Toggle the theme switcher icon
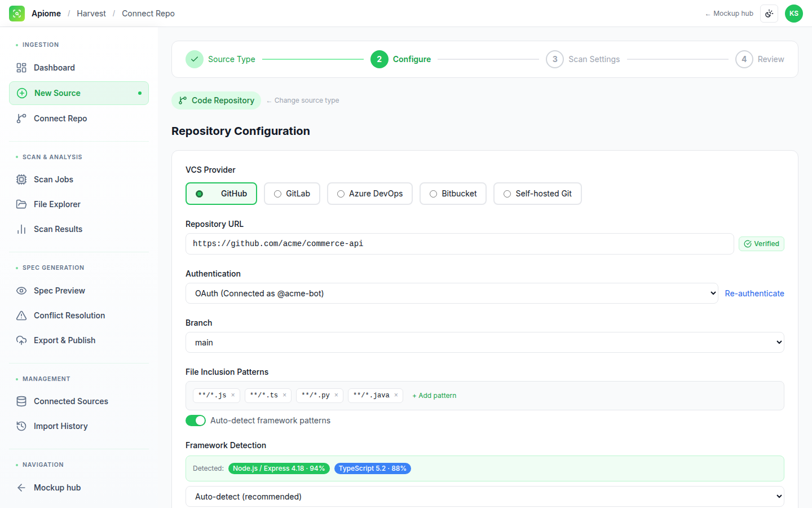Screen dimensions: 812x508 (x=769, y=14)
